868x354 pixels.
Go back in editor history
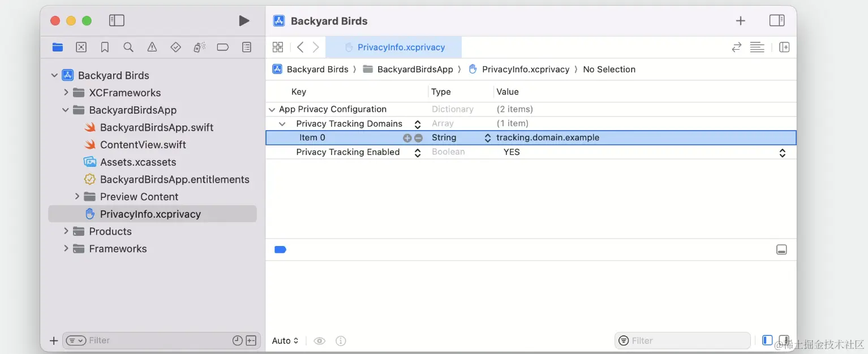point(300,48)
